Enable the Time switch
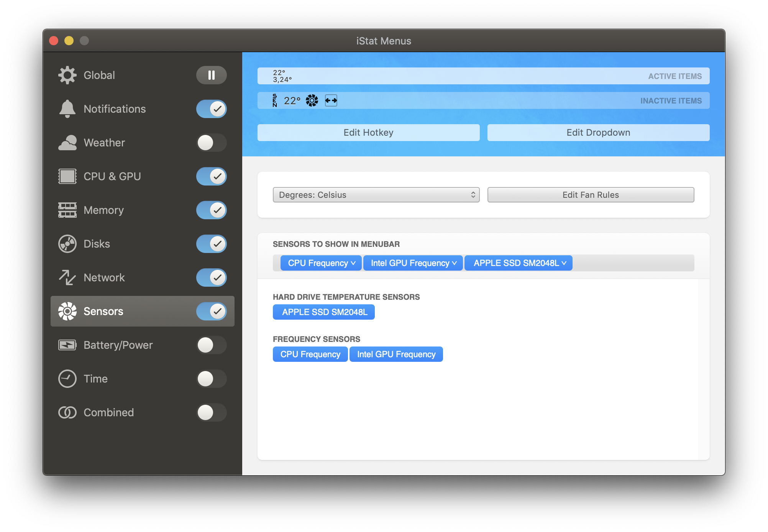The width and height of the screenshot is (768, 532). (212, 379)
